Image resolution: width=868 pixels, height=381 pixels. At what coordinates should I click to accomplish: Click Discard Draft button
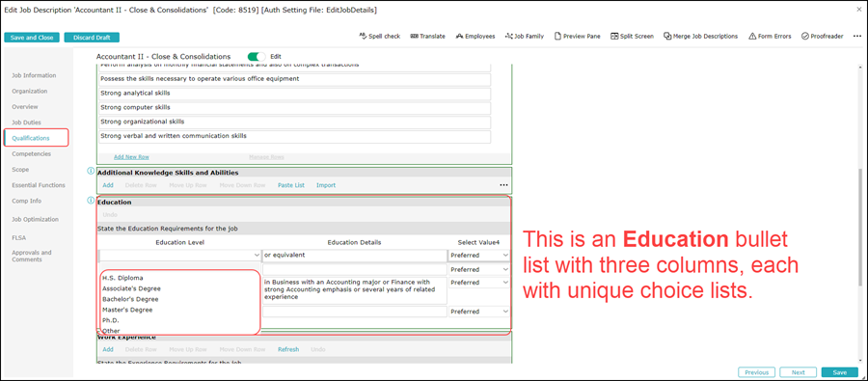(92, 38)
